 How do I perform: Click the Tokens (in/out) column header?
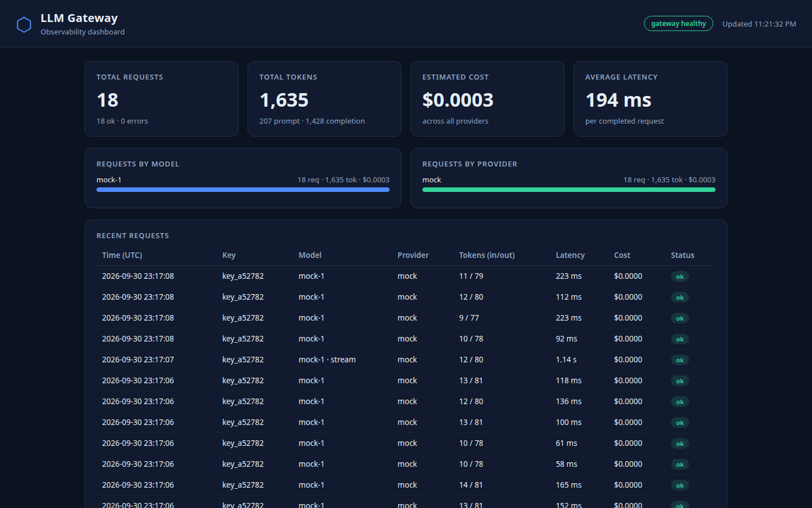[x=487, y=255]
